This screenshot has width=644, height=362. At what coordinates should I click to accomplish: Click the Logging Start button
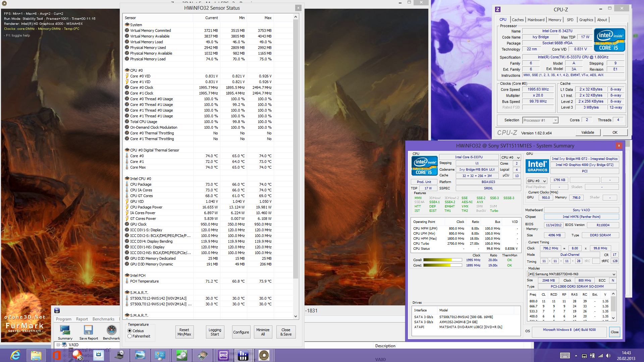[215, 332]
